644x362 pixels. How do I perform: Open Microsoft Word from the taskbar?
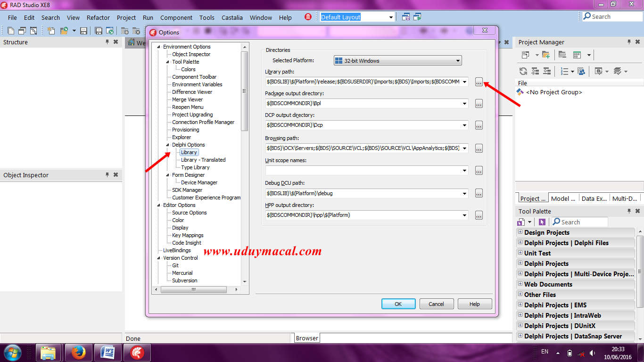coord(108,352)
